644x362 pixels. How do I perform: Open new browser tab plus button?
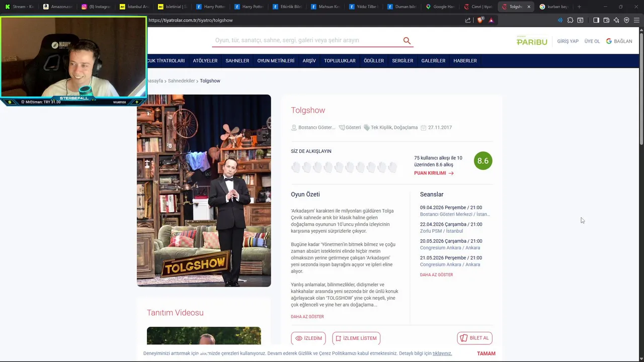579,7
